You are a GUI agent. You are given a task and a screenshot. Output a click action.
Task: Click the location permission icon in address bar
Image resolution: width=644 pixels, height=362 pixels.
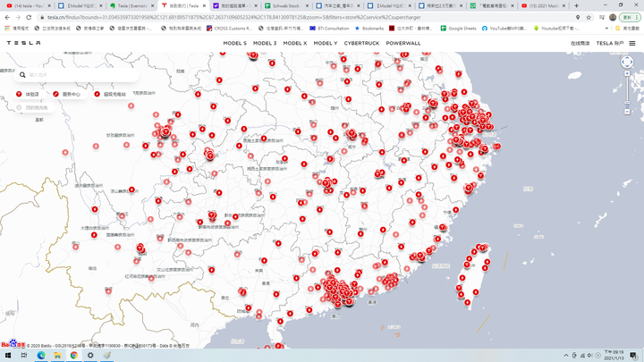[578, 17]
